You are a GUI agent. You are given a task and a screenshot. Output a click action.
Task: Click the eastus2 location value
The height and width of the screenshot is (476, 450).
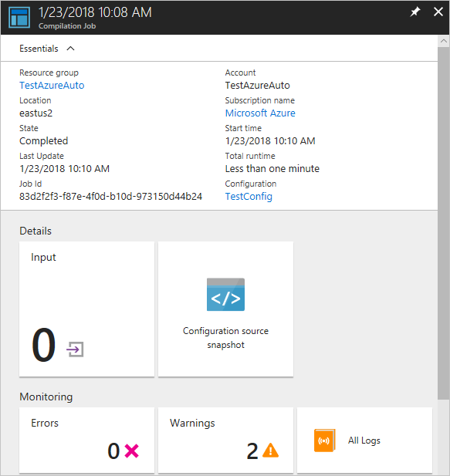(x=36, y=113)
